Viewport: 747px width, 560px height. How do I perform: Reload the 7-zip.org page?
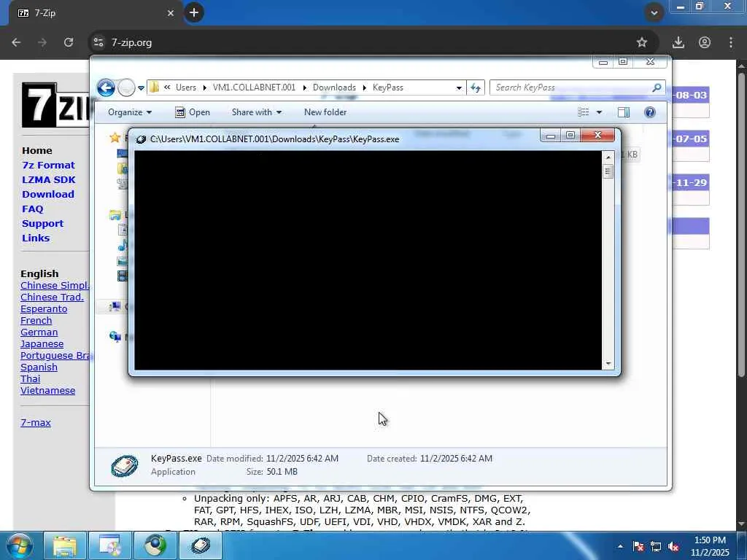point(69,42)
